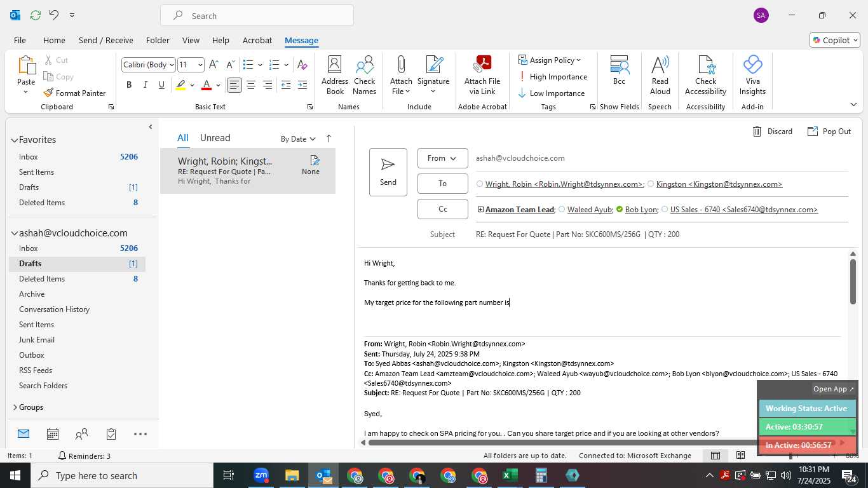
Task: Start Read Aloud
Action: coord(660,76)
